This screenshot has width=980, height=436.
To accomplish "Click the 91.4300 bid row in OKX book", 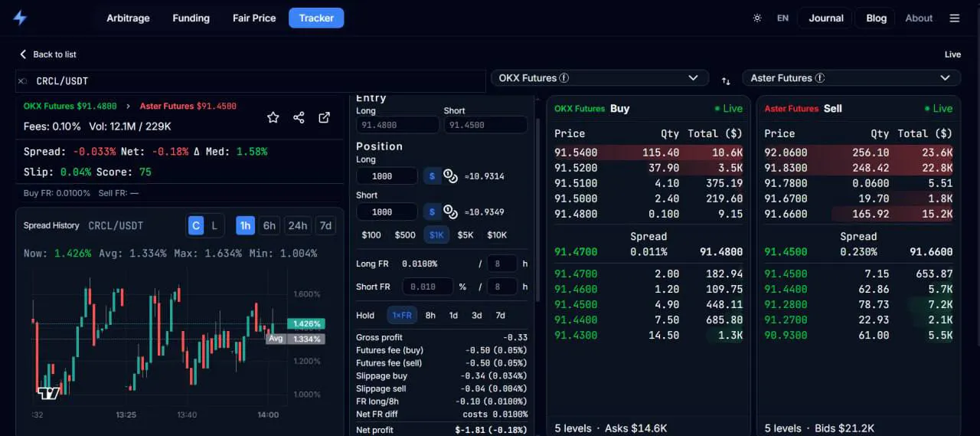I will click(648, 335).
